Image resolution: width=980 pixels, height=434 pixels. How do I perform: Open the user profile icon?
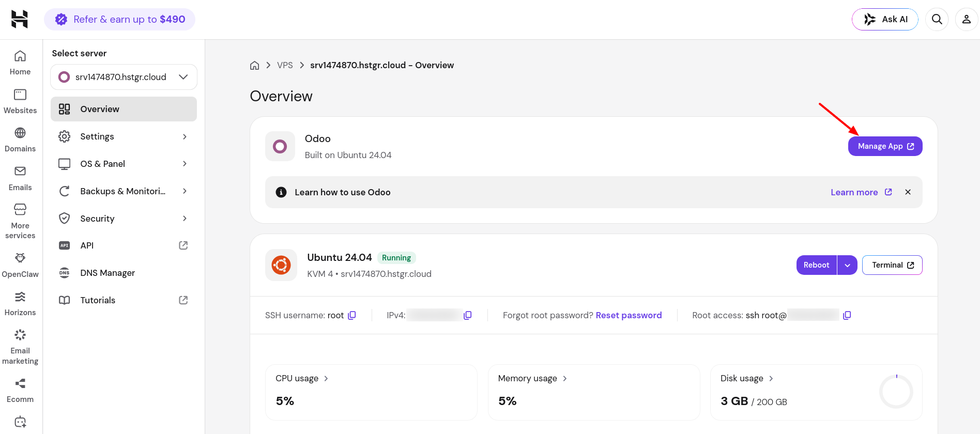966,19
